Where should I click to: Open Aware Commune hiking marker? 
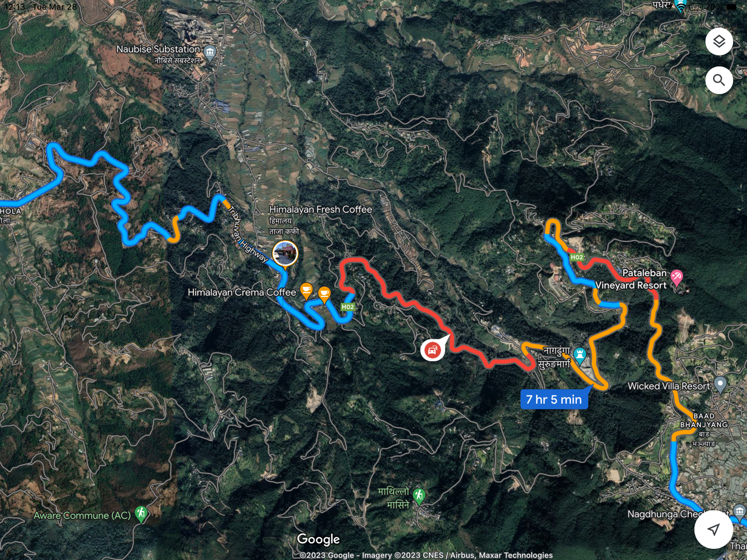pos(141,514)
